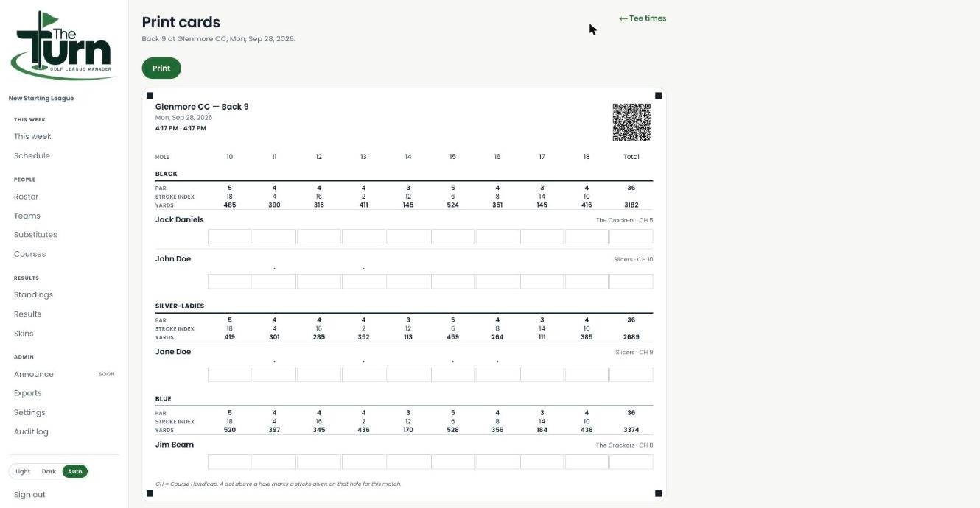
Task: Click the 'Jim Beam' player name
Action: pos(175,445)
